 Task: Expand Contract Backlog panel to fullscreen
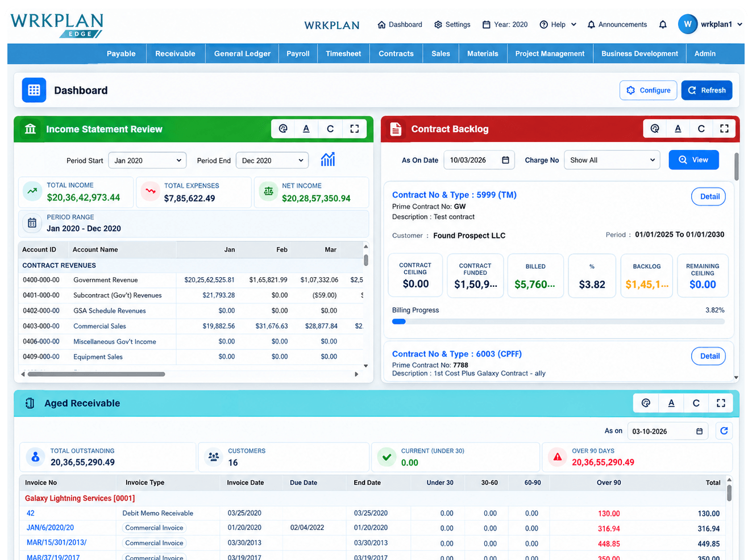coord(725,129)
